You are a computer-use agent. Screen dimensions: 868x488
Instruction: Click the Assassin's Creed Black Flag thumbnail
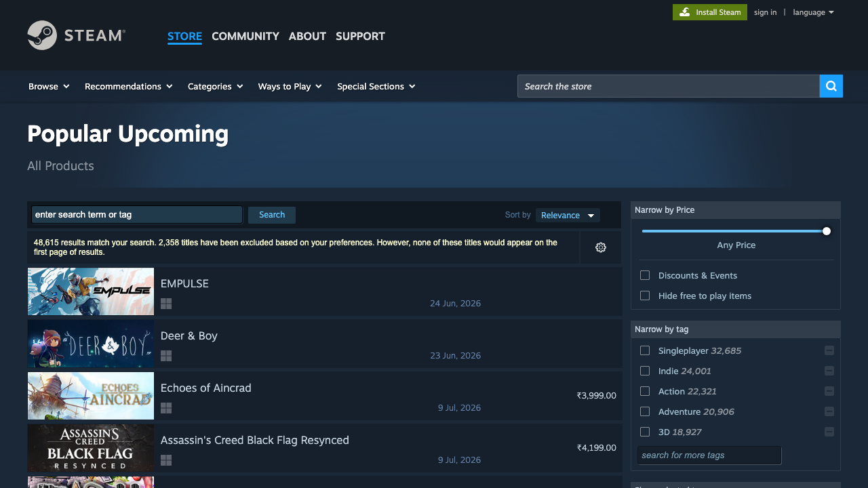[x=91, y=448]
